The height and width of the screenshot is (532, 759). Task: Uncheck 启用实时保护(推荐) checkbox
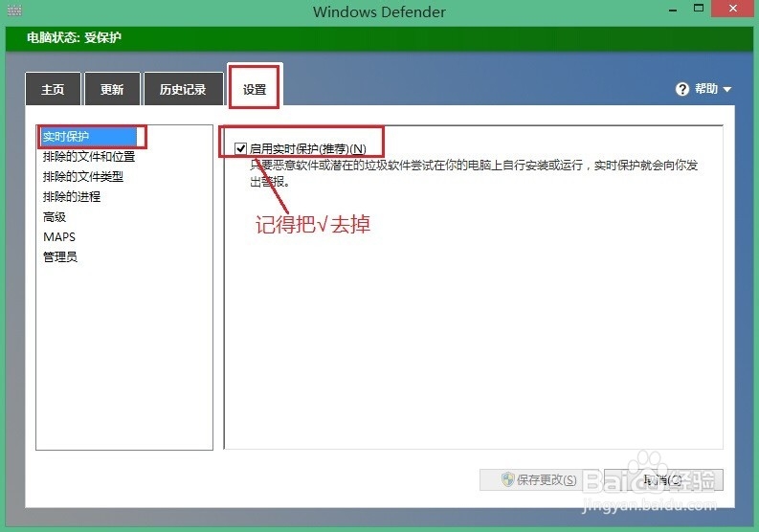[x=240, y=148]
